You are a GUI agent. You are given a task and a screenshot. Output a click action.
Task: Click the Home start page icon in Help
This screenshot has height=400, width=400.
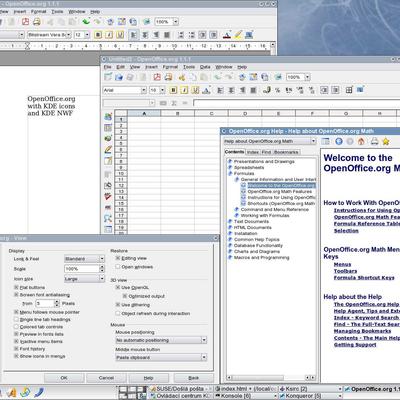point(361,141)
